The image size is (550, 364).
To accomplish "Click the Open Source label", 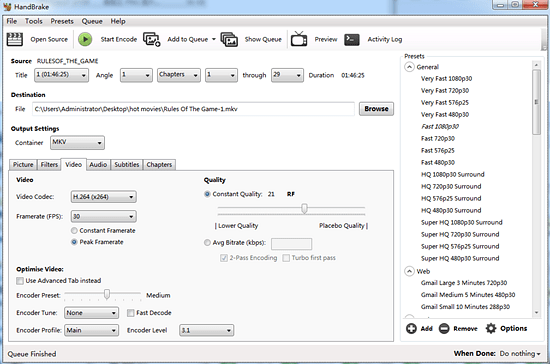I will point(49,39).
